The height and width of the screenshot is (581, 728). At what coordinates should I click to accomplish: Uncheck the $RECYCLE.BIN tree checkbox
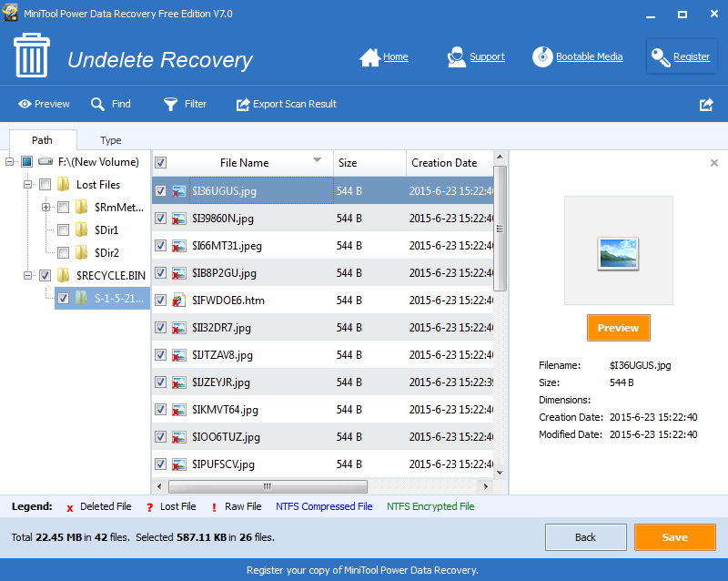(45, 275)
